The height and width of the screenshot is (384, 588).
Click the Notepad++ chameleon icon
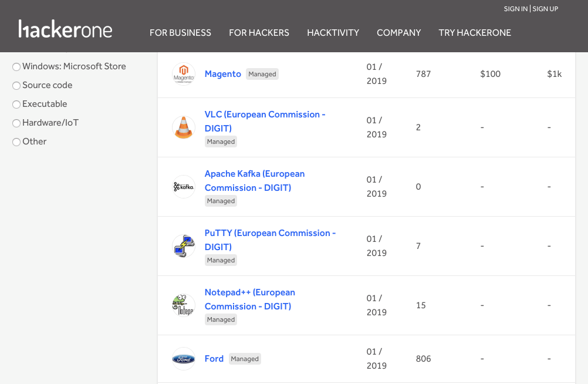(183, 305)
